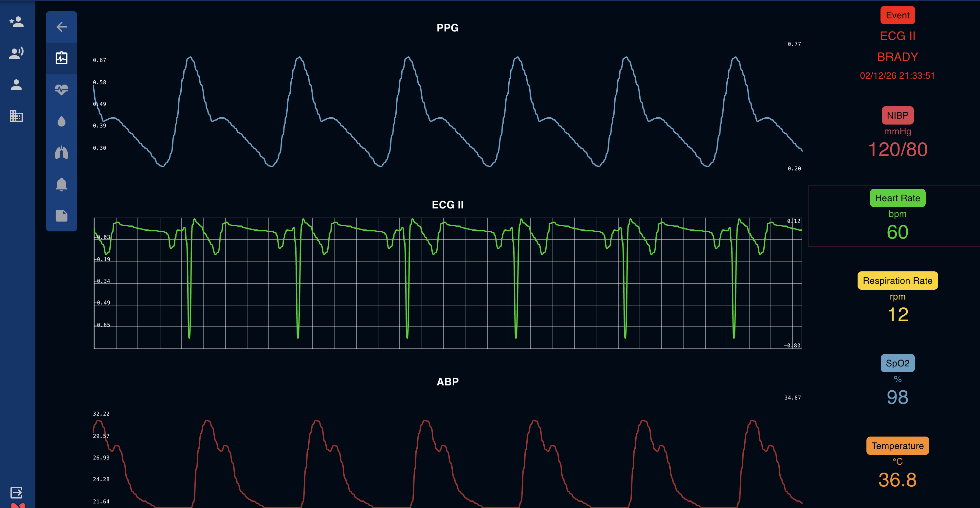Screen dimensions: 980x508
Task: Click the SpO2 badge
Action: pyautogui.click(x=898, y=363)
